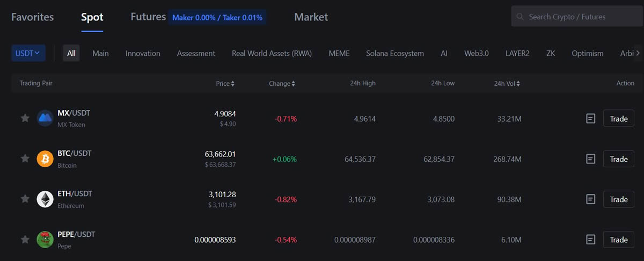Open the USDT quote currency dropdown
Screen dimensions: 644x261
pyautogui.click(x=28, y=53)
